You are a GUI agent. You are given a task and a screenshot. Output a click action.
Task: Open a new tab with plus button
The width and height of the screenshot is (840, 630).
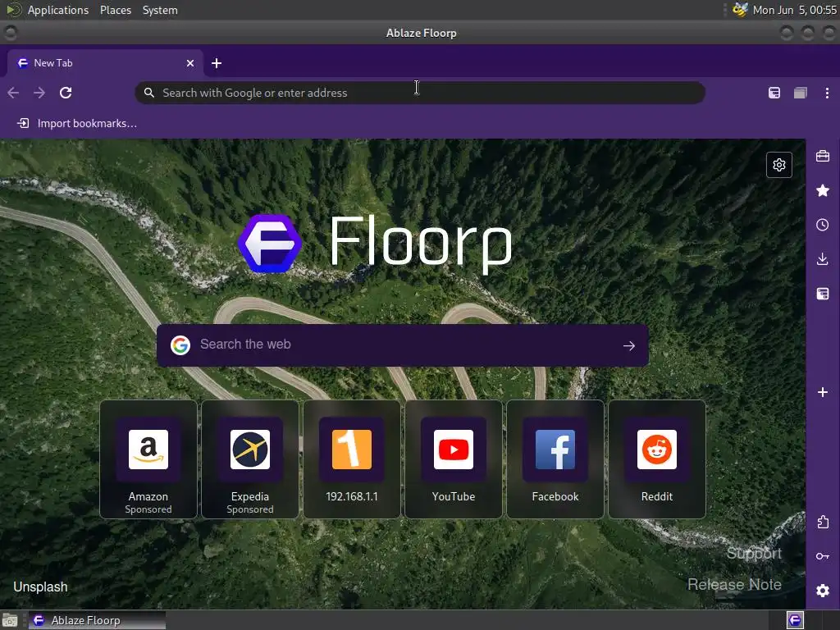217,63
